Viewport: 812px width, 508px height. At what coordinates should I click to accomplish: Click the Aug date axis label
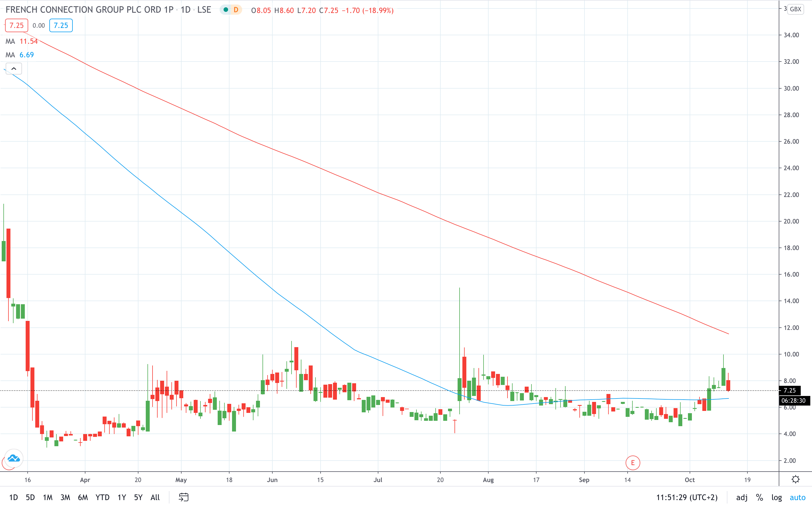[x=488, y=480]
